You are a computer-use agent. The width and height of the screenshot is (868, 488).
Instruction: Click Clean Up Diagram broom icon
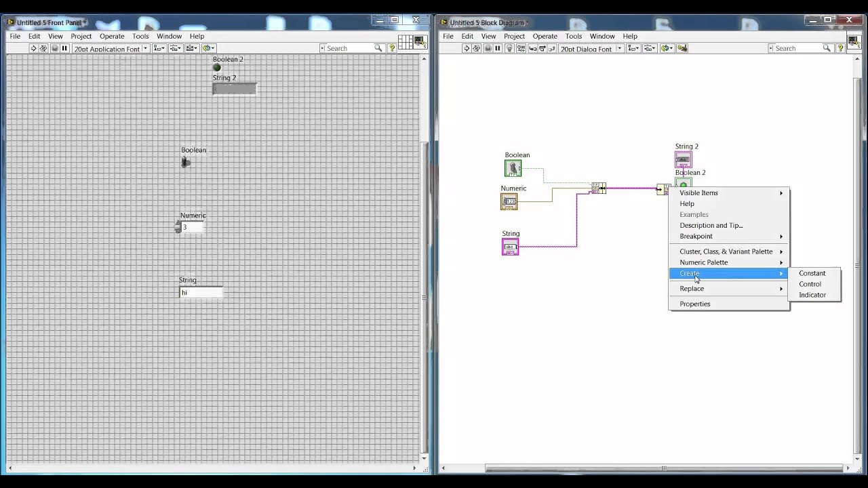(683, 48)
